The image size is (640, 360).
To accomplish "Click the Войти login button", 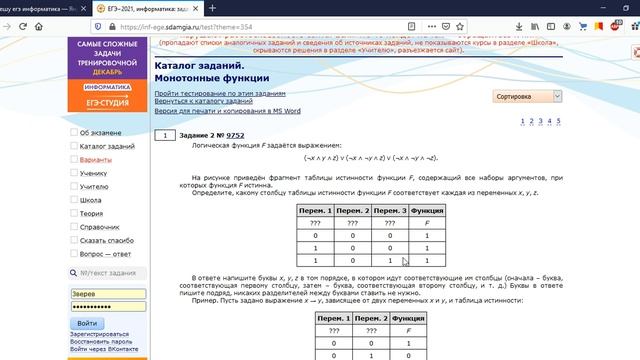I will (x=87, y=323).
